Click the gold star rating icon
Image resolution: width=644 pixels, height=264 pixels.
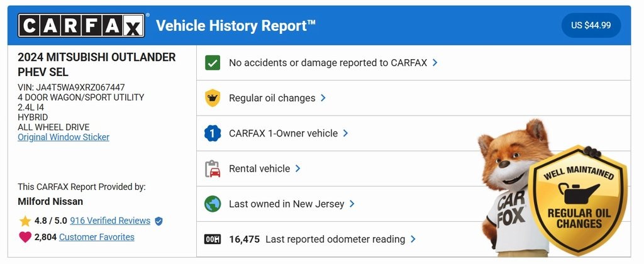coord(25,221)
